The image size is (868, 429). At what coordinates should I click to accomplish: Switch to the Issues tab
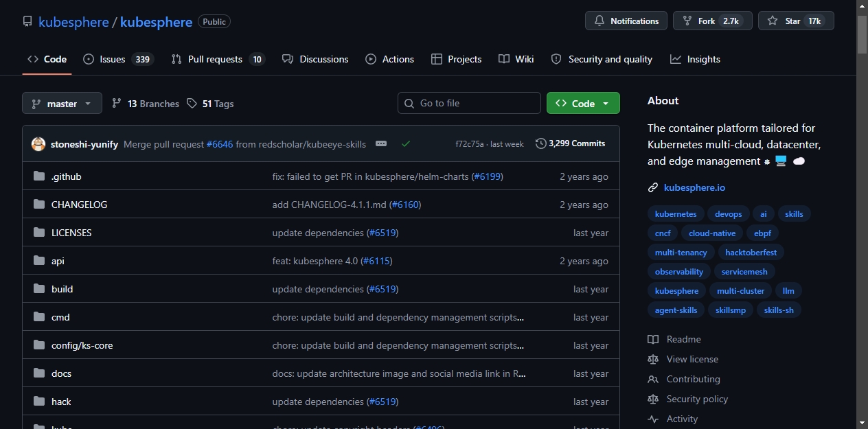pos(118,59)
